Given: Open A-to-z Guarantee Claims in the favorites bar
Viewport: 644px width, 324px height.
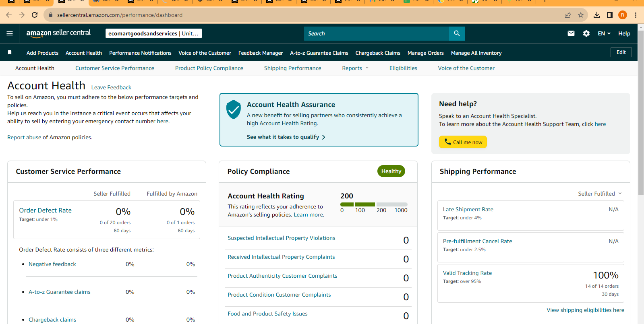Looking at the screenshot, I should point(319,53).
